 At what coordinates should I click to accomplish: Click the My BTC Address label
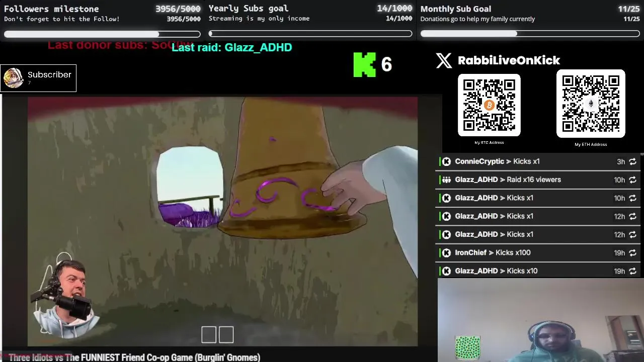pos(489,142)
